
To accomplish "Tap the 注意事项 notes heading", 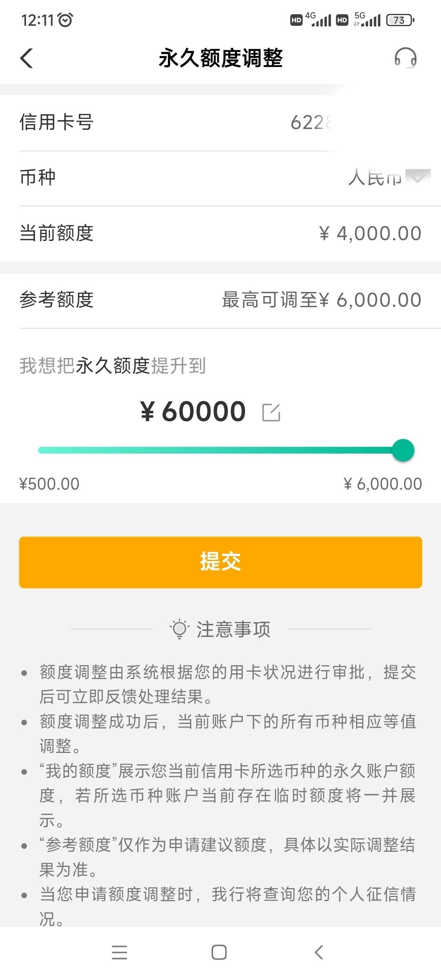I will coord(233,629).
